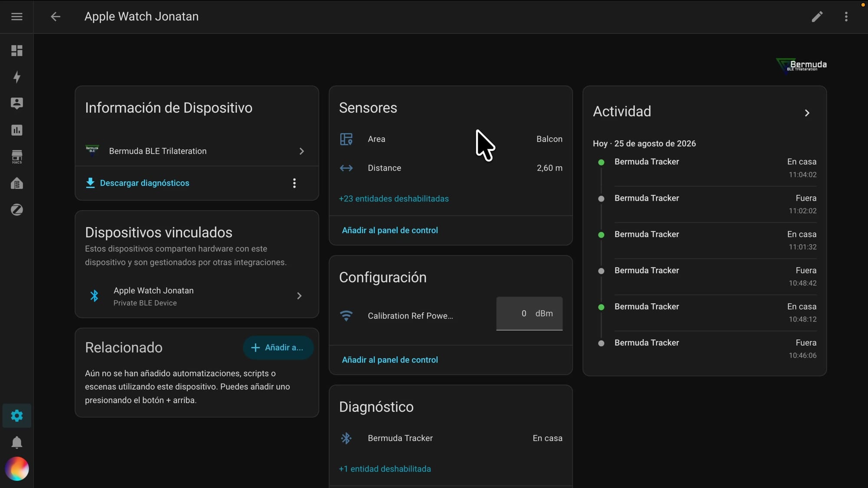Click the Bermuda logo image
Viewport: 868px width, 488px height.
point(801,65)
